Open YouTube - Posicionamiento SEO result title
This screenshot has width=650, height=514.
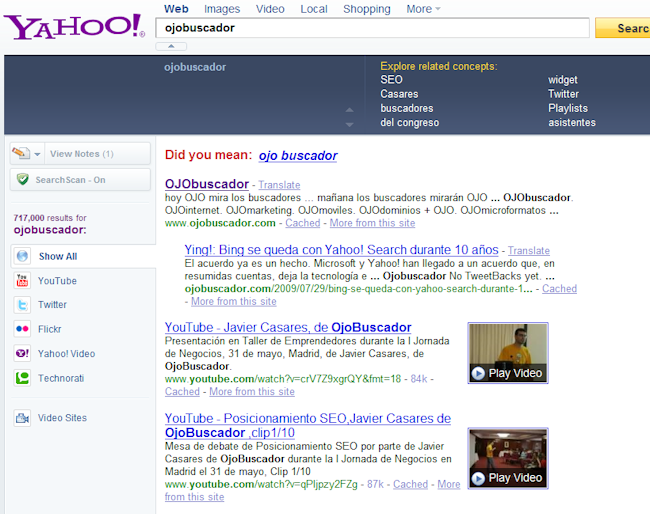tap(308, 425)
